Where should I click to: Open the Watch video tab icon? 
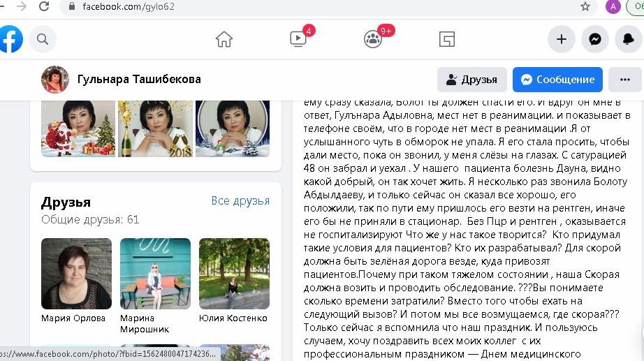click(x=298, y=39)
